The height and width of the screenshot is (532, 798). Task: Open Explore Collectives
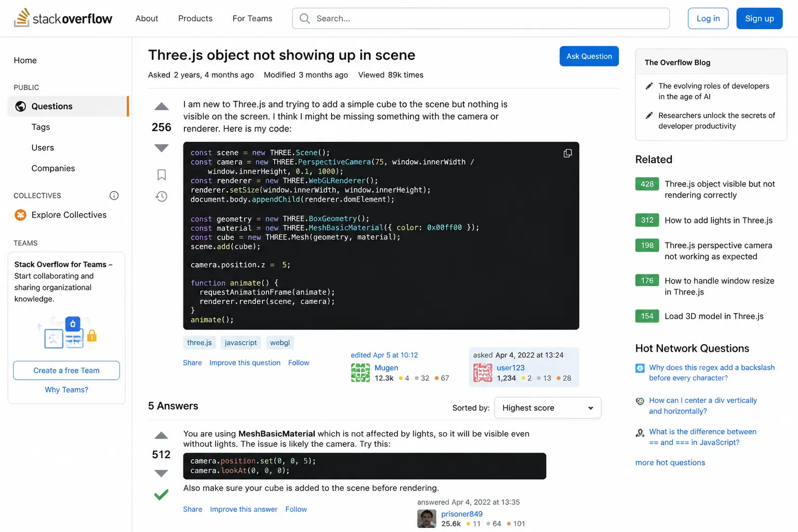[69, 215]
